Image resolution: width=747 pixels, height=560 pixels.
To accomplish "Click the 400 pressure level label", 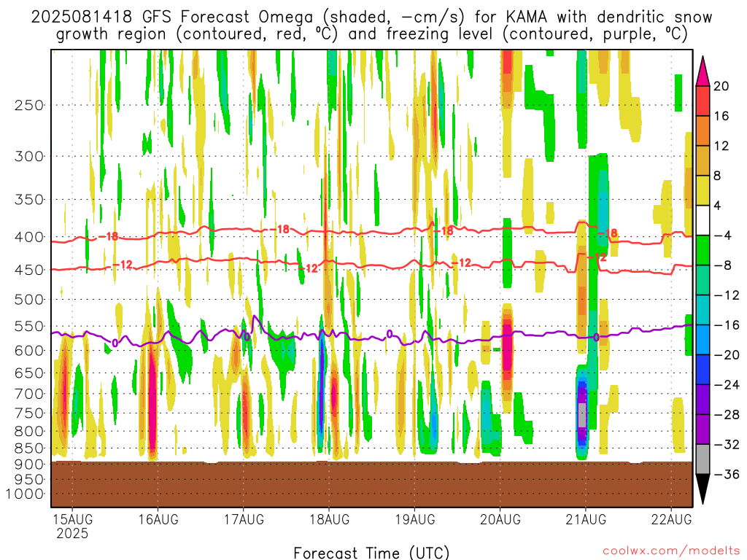I will 29,237.
